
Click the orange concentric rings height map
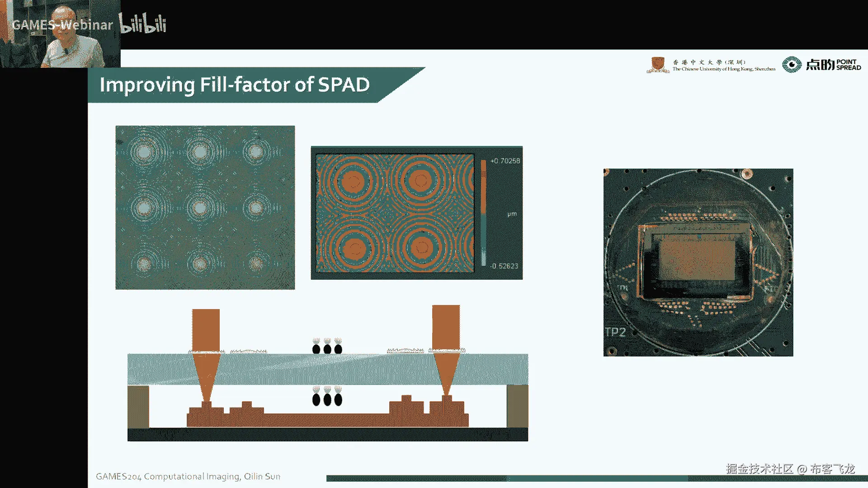[395, 213]
